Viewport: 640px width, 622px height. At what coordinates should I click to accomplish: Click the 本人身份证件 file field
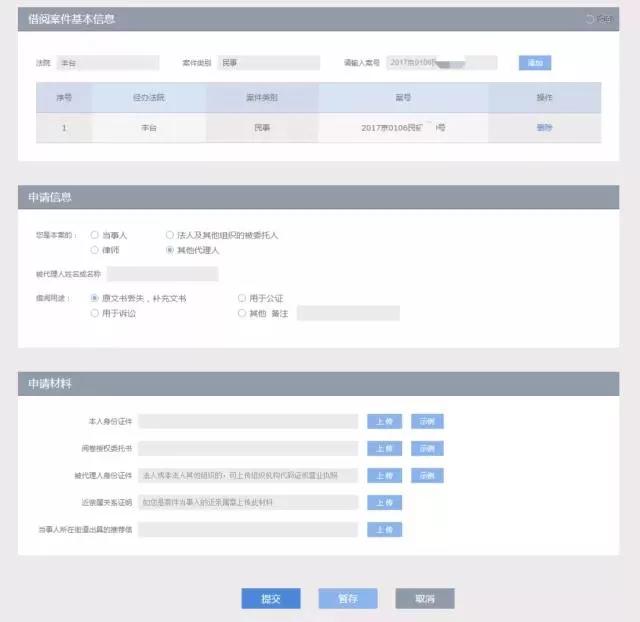point(248,421)
